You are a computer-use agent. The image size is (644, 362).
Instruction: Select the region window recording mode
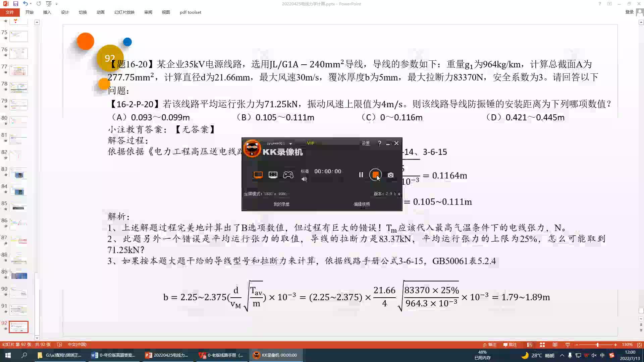[273, 175]
